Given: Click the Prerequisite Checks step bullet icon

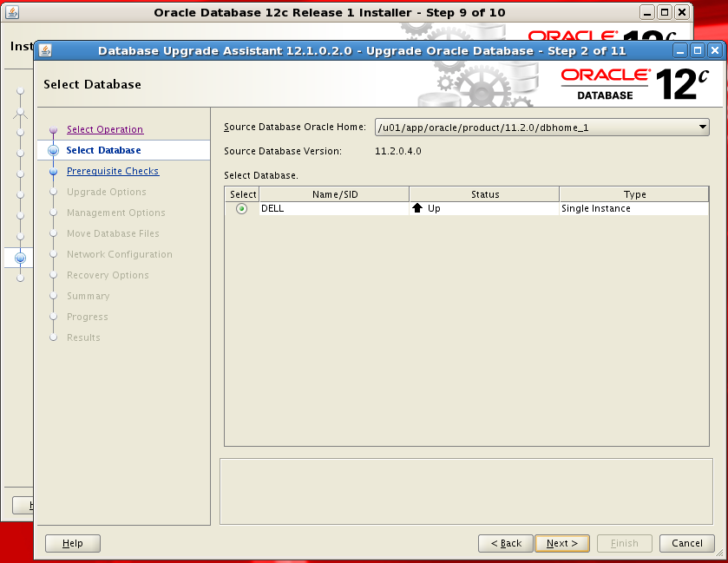Looking at the screenshot, I should coord(54,172).
